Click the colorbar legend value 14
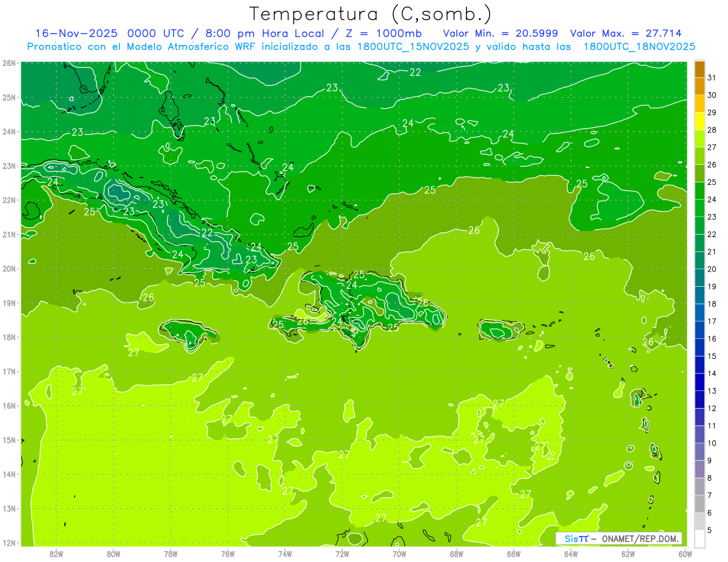The height and width of the screenshot is (562, 728). point(712,373)
